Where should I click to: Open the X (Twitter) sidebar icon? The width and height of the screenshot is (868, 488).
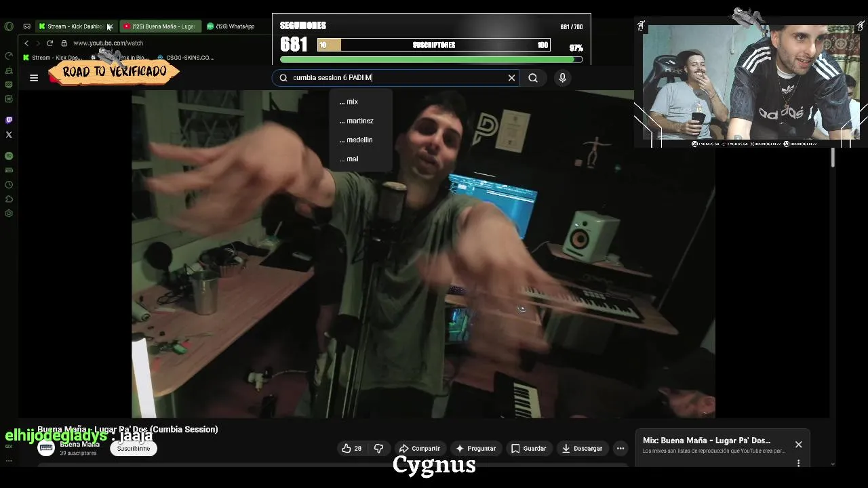[x=8, y=134]
